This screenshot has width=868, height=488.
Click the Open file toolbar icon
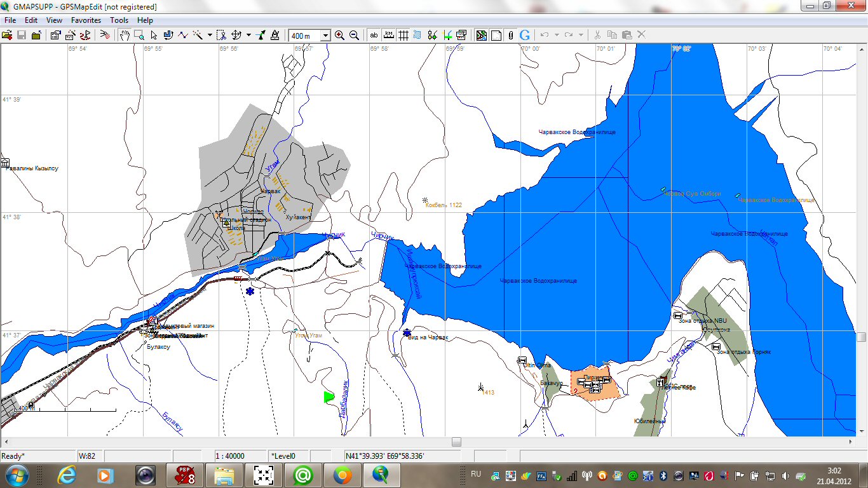pos(7,35)
